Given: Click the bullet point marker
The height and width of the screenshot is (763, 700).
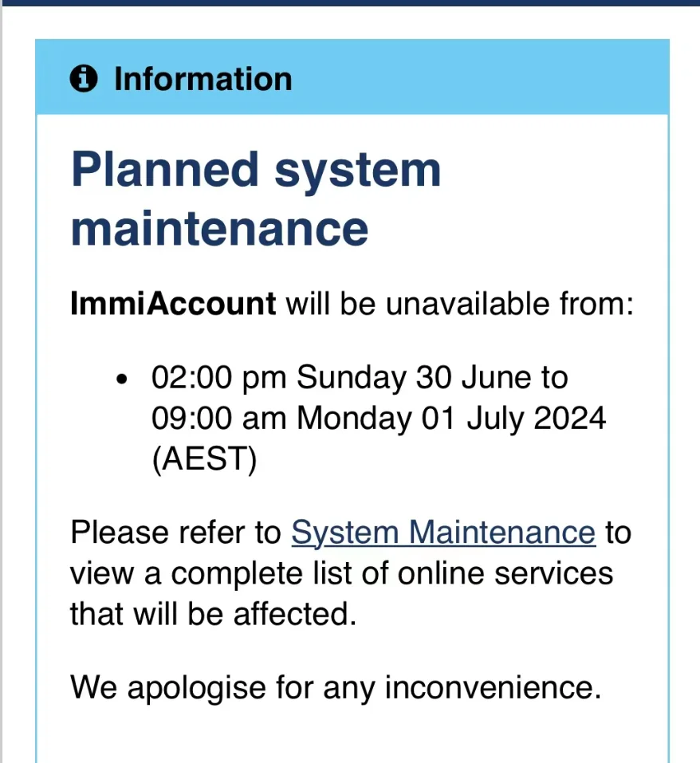Looking at the screenshot, I should pos(122,379).
